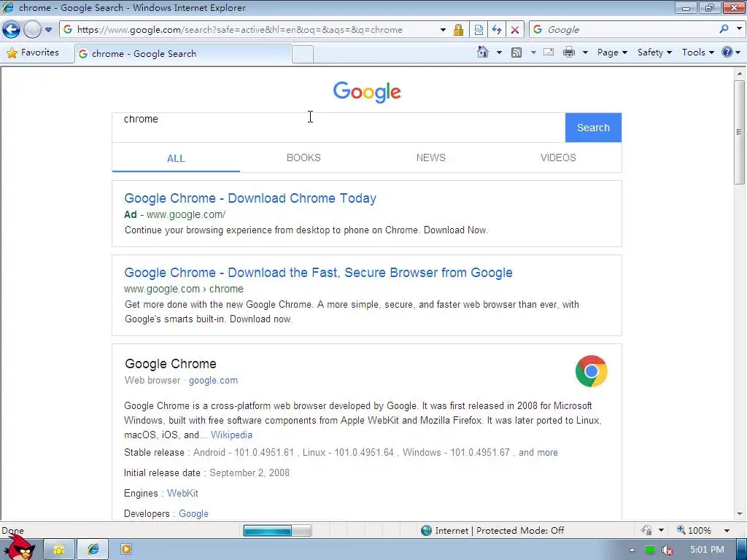Open the Page menu
Viewport: 747px width, 560px height.
click(x=612, y=52)
